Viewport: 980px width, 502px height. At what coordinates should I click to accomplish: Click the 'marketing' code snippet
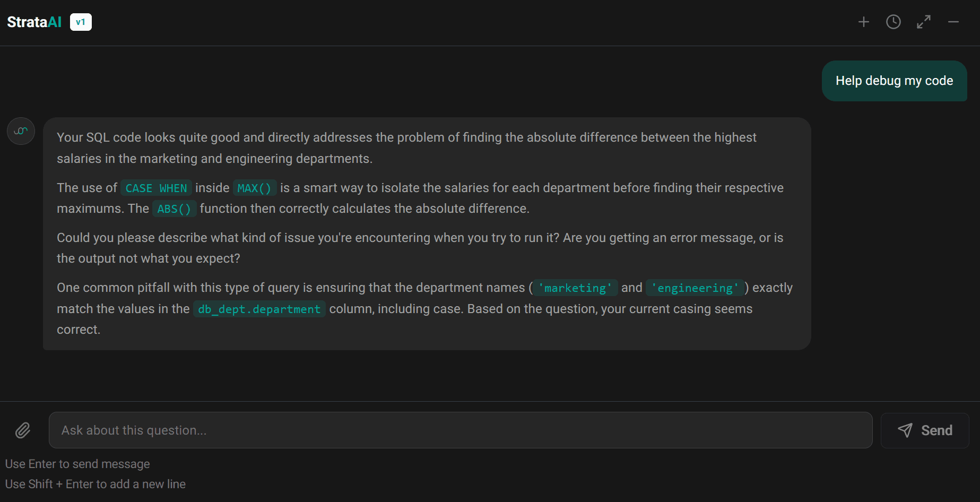(x=576, y=288)
